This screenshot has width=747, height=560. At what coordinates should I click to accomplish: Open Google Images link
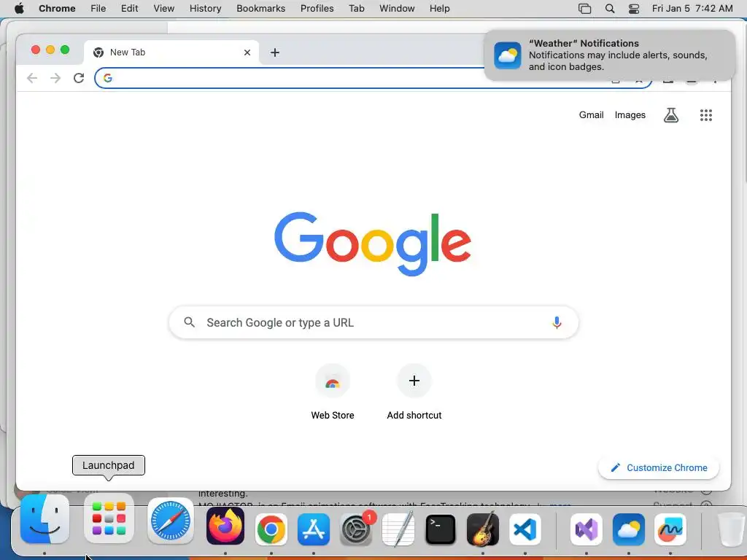(x=630, y=114)
